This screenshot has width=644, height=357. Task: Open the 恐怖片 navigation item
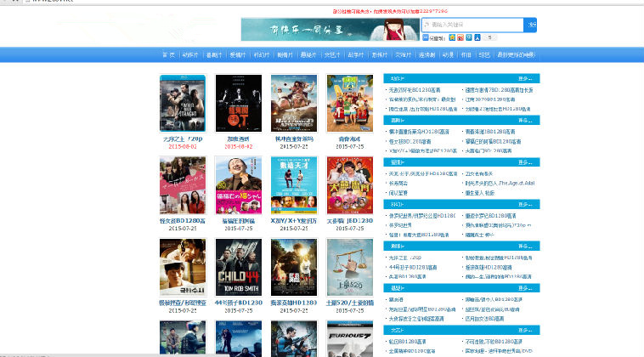coord(380,55)
